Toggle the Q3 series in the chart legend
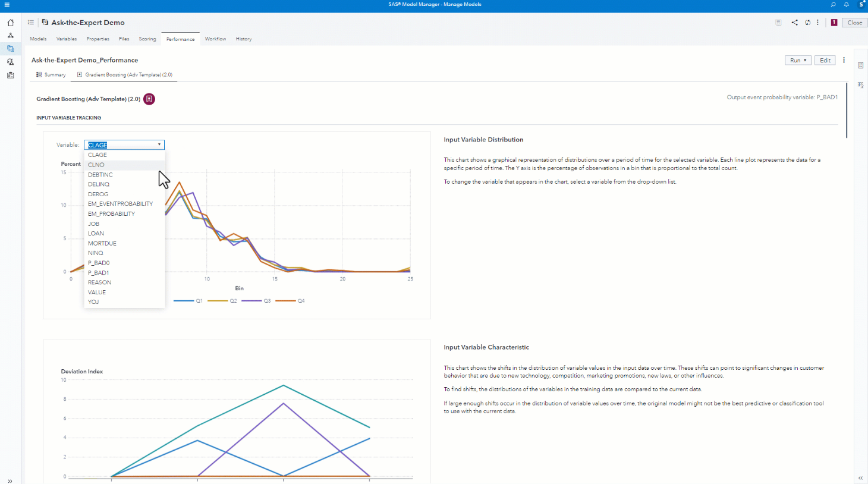 (257, 301)
